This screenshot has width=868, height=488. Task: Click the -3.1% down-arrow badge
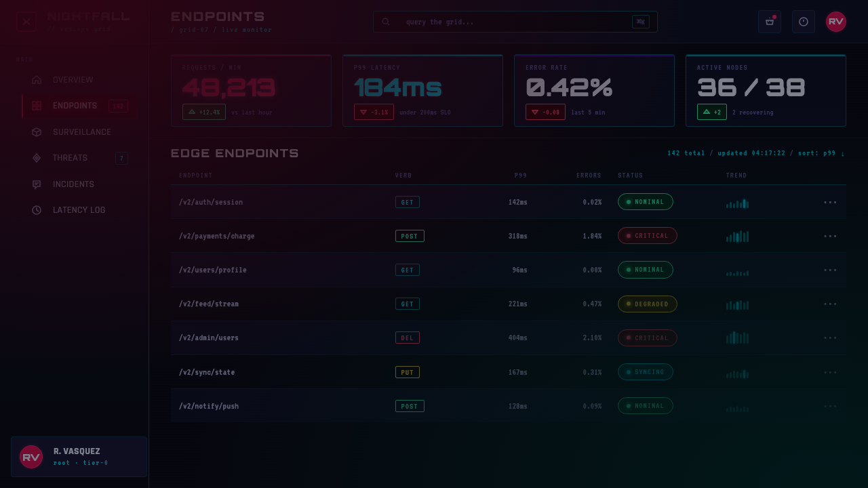[374, 112]
